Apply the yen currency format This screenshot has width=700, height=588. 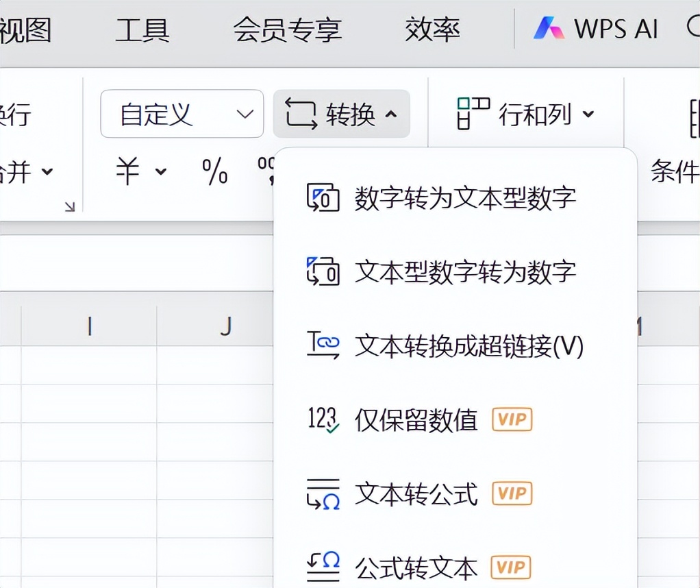(127, 171)
